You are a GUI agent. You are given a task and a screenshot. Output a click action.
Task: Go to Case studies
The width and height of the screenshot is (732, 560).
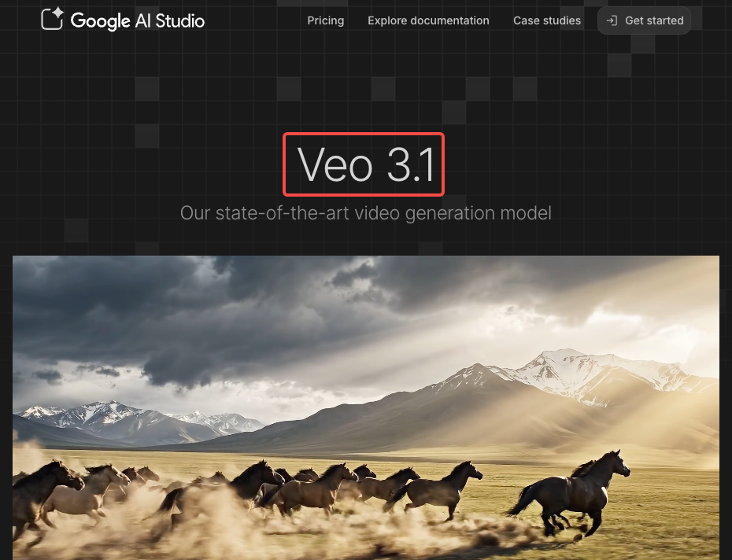point(547,20)
